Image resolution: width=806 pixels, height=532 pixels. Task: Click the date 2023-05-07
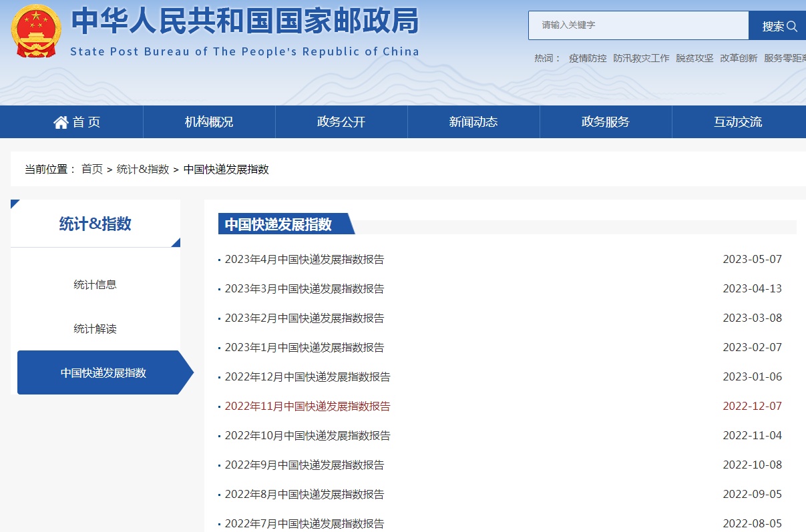pos(753,260)
